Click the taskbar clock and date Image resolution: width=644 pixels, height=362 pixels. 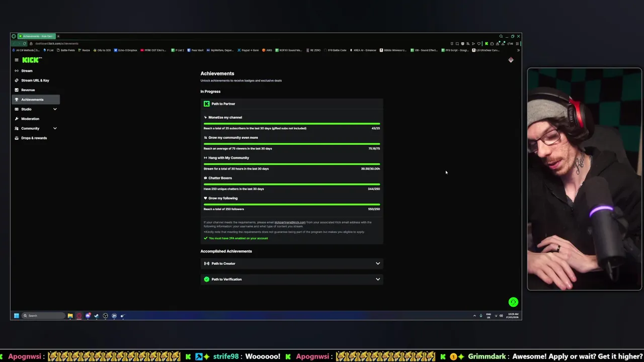[x=513, y=316]
